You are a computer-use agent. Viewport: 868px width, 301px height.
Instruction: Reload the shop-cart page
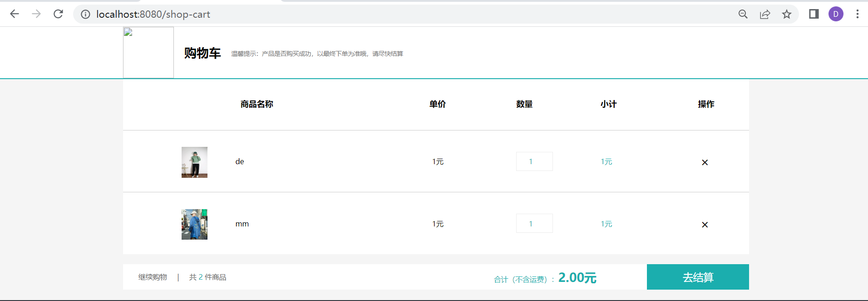(x=58, y=14)
